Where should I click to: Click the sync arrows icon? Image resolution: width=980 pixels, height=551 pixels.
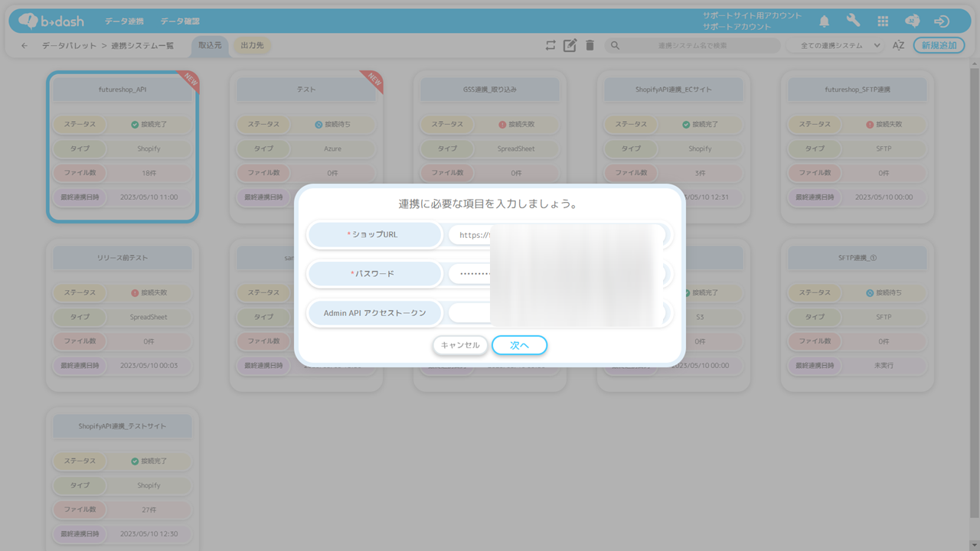tap(550, 46)
